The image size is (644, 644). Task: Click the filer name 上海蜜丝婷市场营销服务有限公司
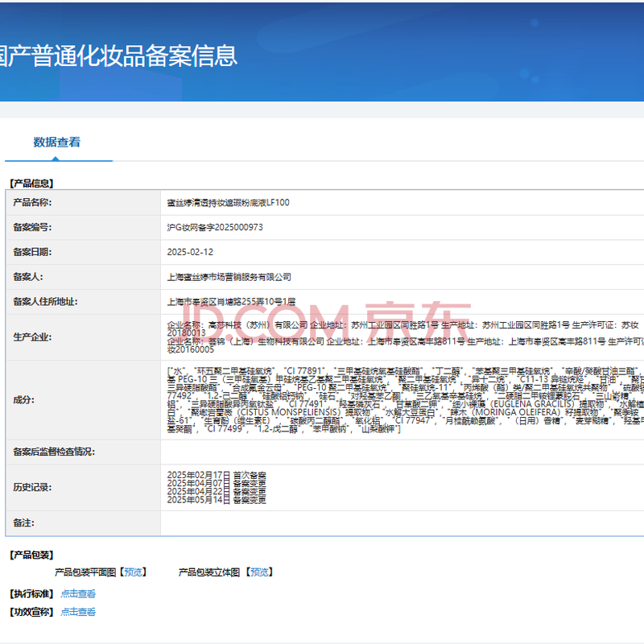click(229, 277)
